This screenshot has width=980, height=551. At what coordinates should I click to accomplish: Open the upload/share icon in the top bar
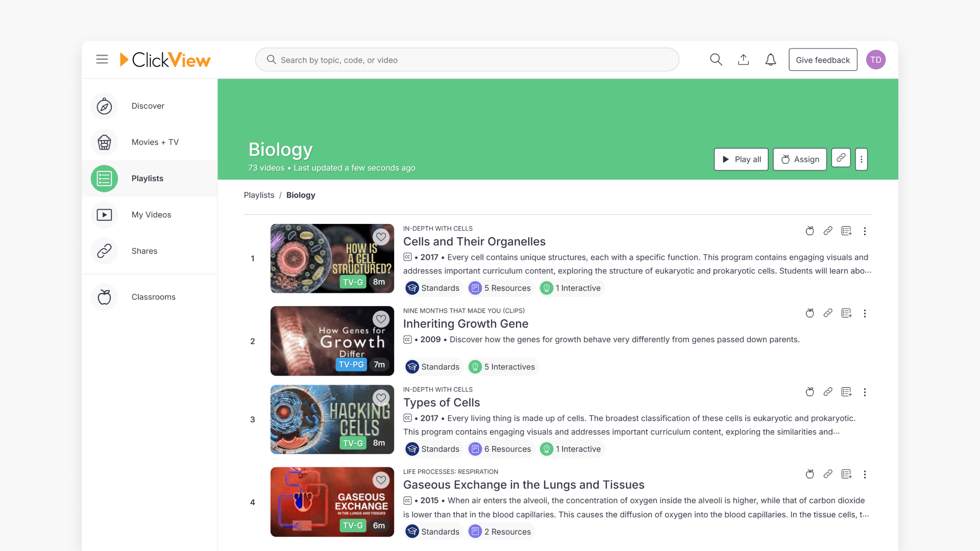pyautogui.click(x=744, y=59)
